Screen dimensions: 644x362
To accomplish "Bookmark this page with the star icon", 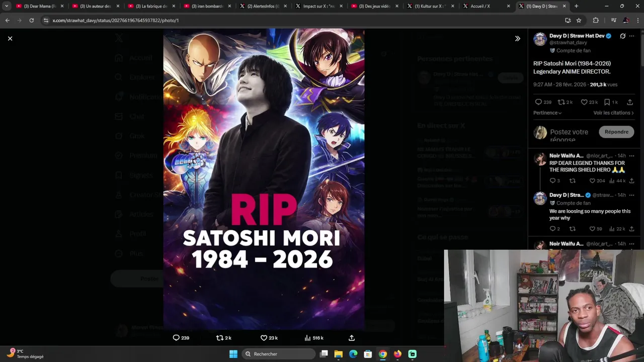I will tap(579, 20).
